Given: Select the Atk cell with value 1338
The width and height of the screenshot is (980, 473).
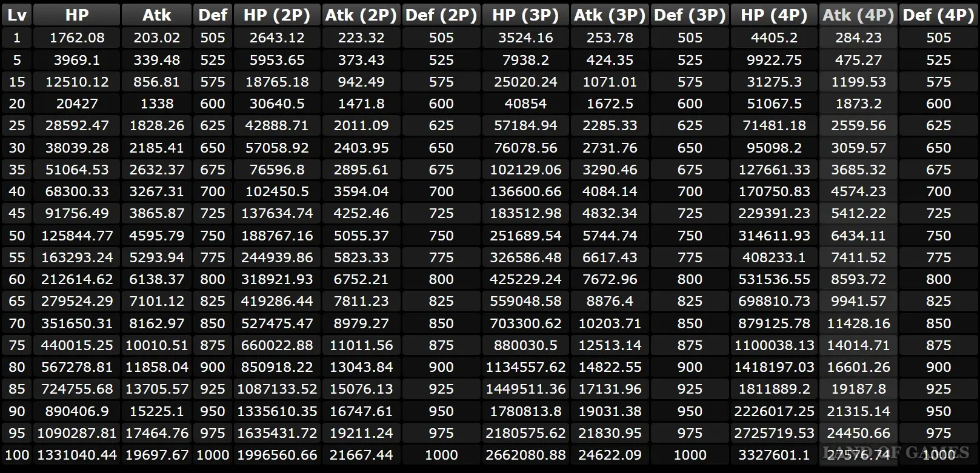Looking at the screenshot, I should click(x=156, y=104).
